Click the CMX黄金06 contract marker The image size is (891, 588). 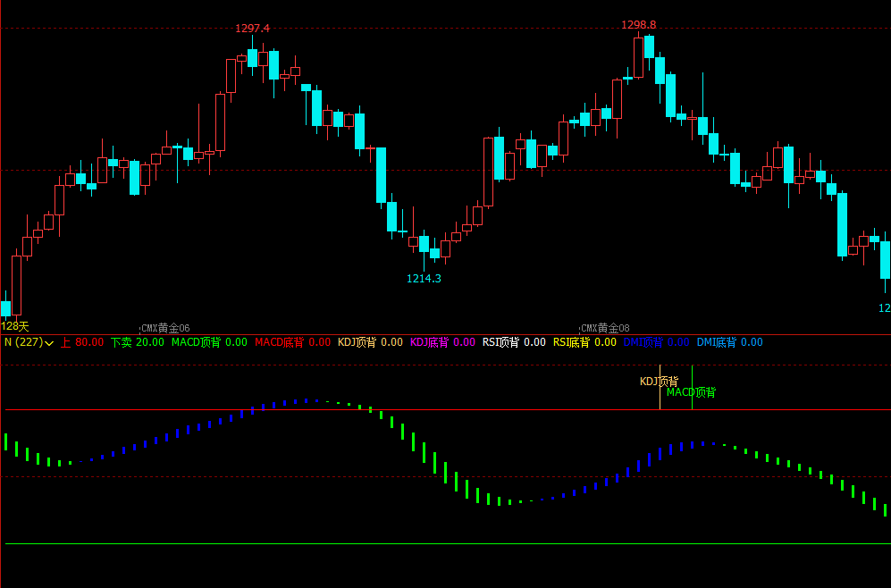click(x=165, y=328)
